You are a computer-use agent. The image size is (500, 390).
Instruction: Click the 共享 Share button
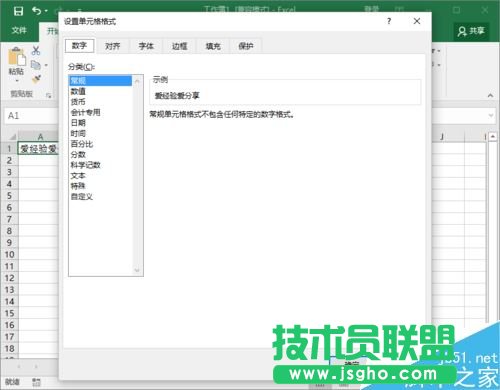(x=471, y=31)
